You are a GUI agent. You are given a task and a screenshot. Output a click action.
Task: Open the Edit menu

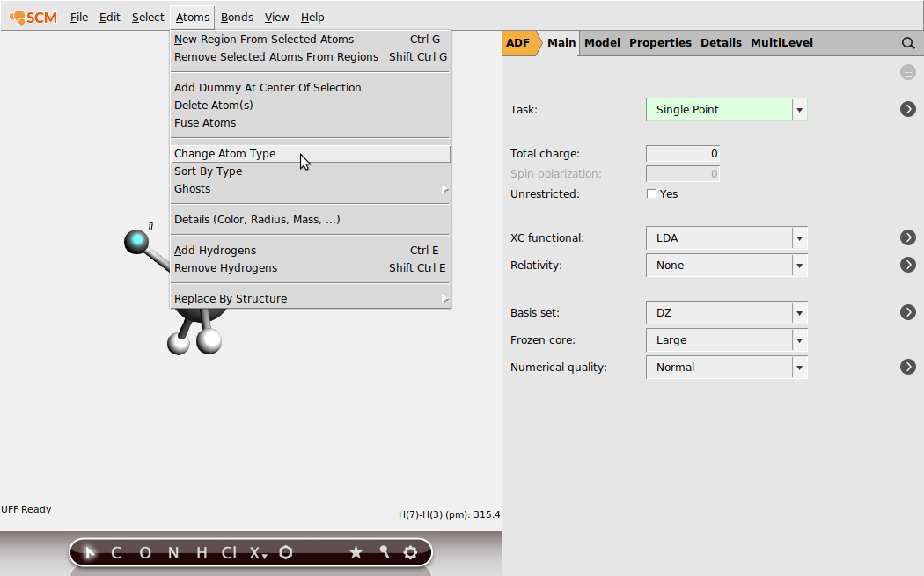pos(110,18)
